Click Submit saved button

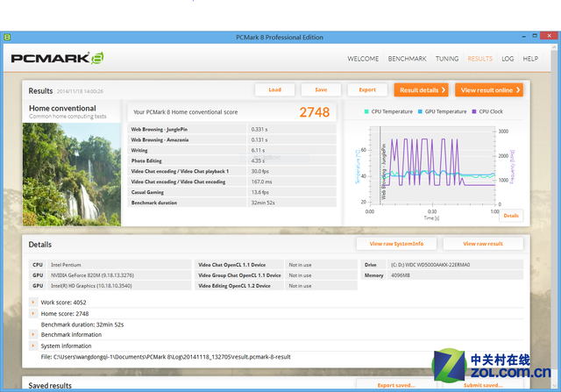click(483, 385)
